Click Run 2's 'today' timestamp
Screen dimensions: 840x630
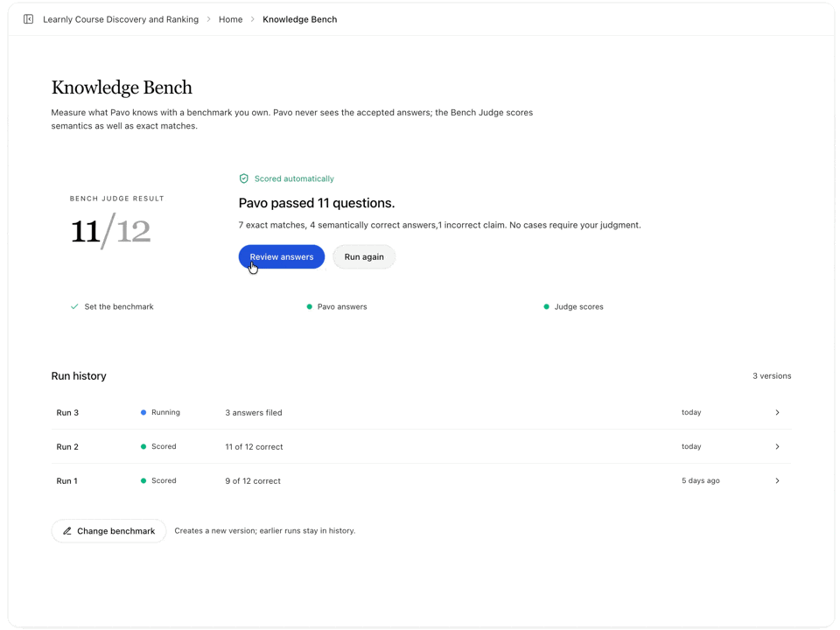[x=691, y=446]
